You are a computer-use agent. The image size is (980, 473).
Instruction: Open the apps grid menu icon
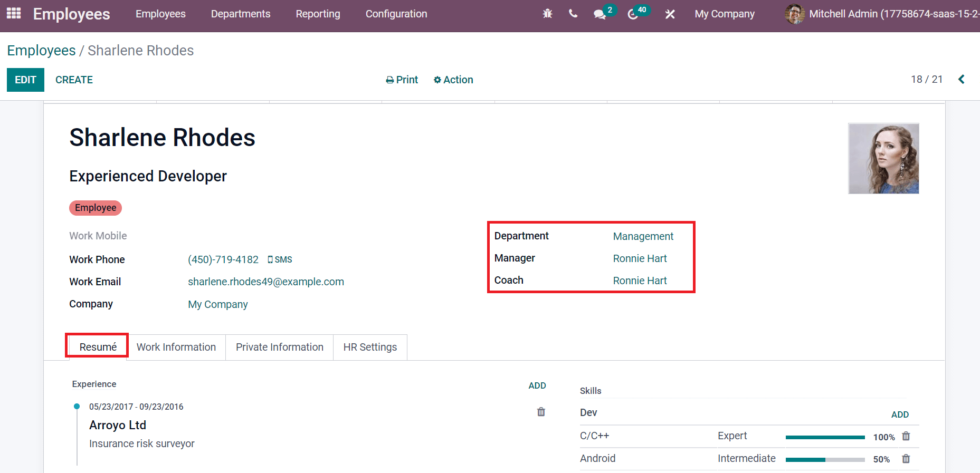(14, 13)
